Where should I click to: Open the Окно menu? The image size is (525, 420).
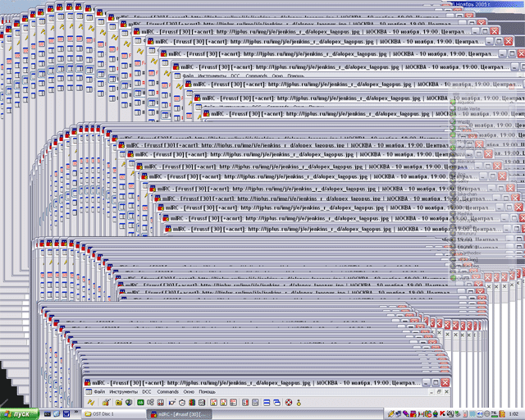[189, 391]
